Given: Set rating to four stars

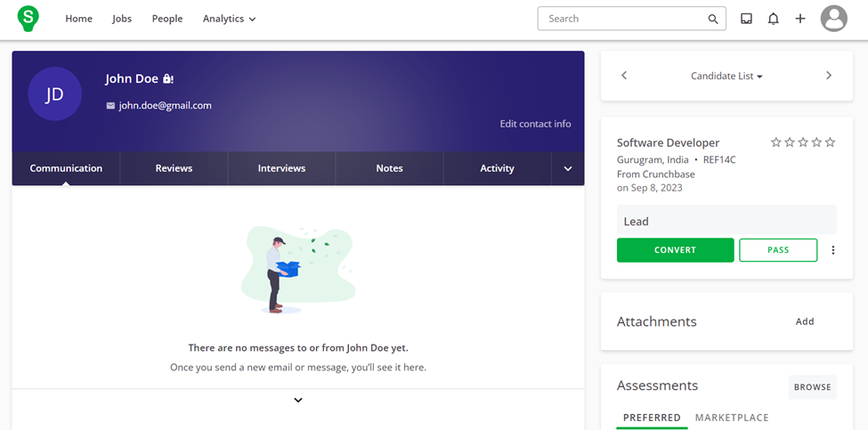Looking at the screenshot, I should click(816, 142).
